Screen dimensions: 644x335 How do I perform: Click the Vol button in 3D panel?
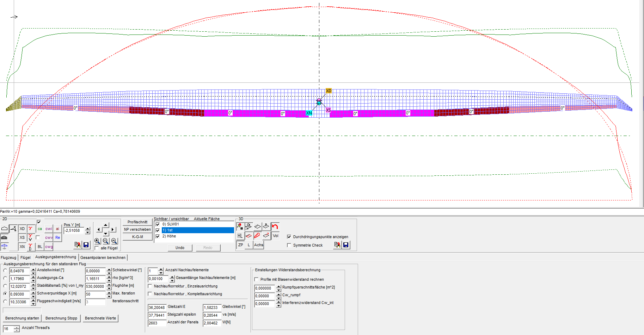pyautogui.click(x=275, y=236)
